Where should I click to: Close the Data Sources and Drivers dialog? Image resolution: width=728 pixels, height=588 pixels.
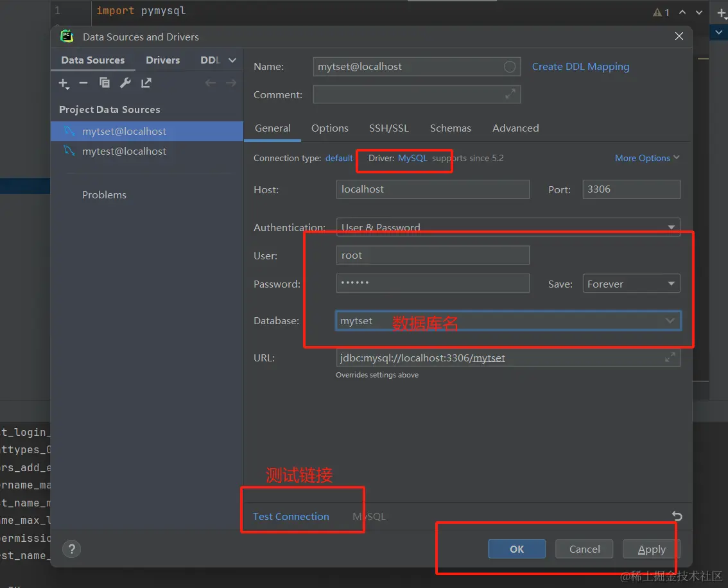[679, 36]
